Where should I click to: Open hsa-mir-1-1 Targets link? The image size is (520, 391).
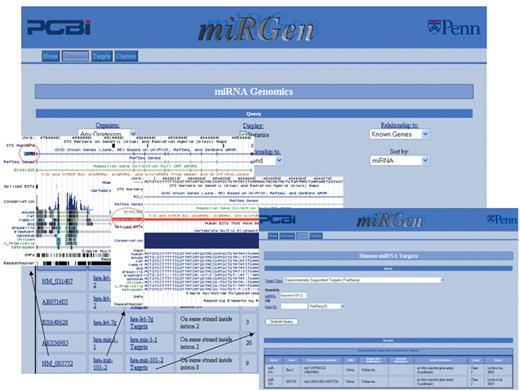143,343
